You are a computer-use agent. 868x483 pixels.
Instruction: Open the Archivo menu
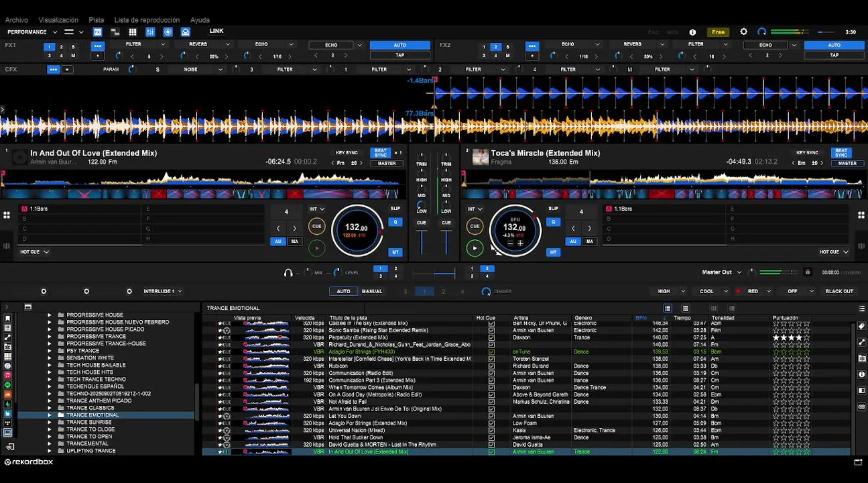(17, 20)
